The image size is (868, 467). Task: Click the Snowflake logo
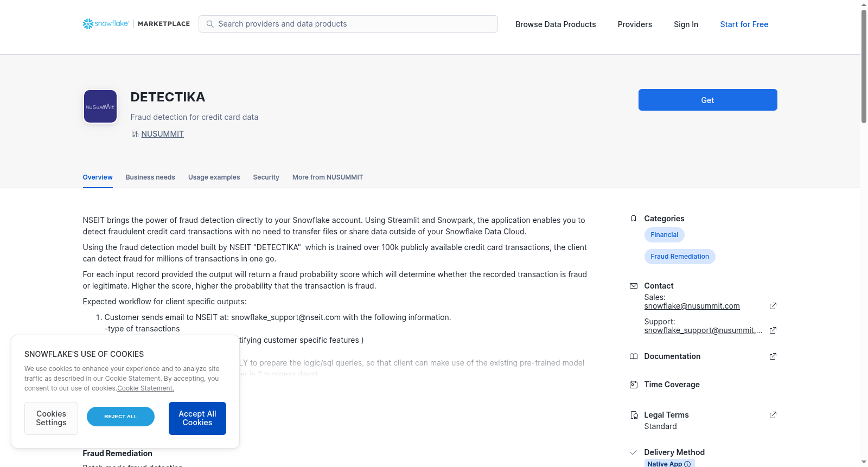pos(106,24)
